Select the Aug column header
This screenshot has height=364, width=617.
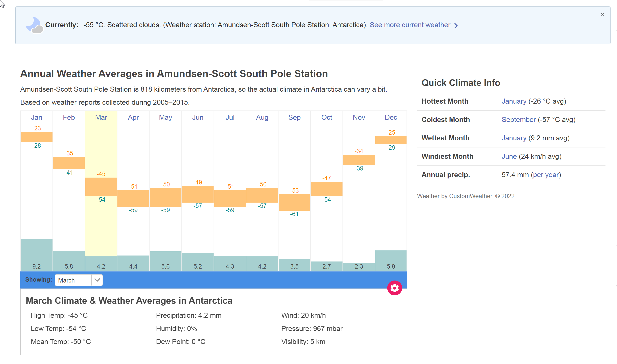262,117
